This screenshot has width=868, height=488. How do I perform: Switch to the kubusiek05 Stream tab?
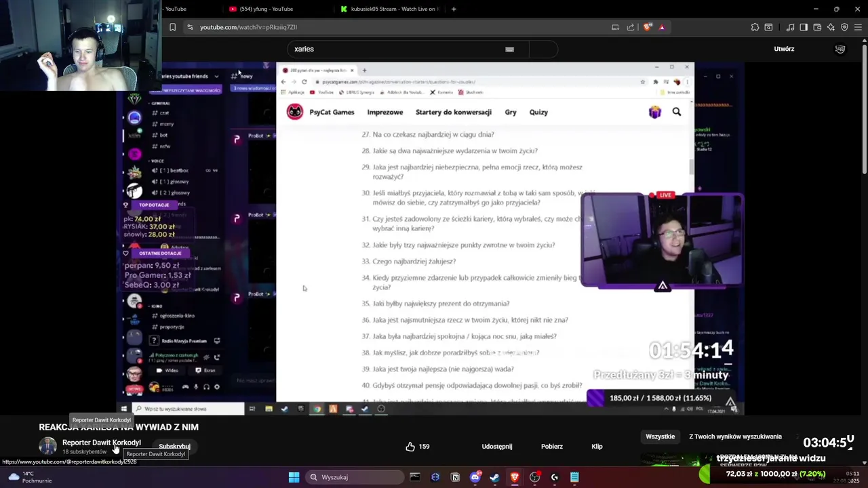(x=393, y=9)
